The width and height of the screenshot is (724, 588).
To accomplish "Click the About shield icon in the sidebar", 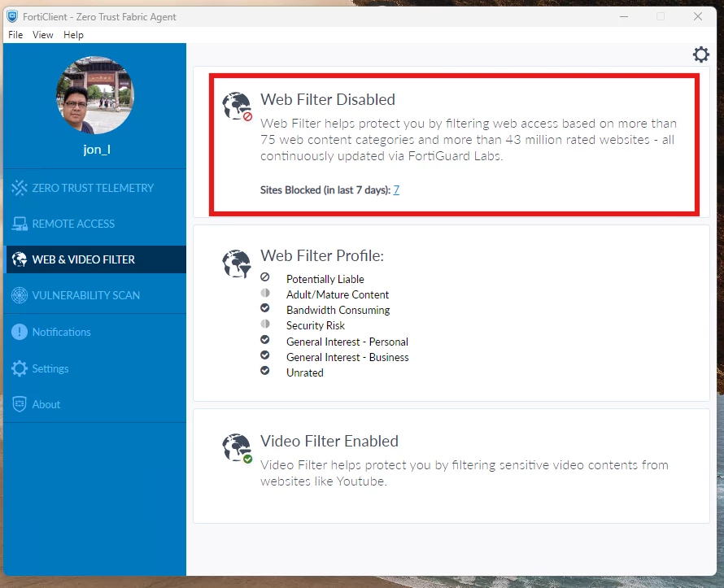I will pos(20,404).
